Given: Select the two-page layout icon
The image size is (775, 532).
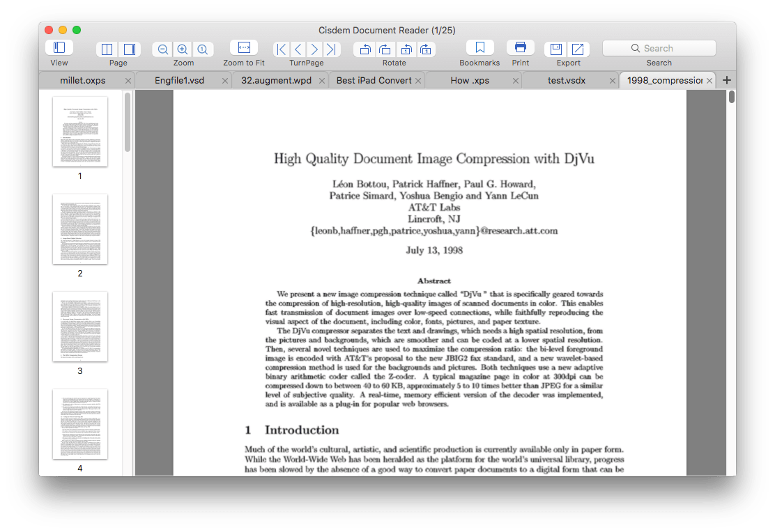Looking at the screenshot, I should click(x=107, y=49).
